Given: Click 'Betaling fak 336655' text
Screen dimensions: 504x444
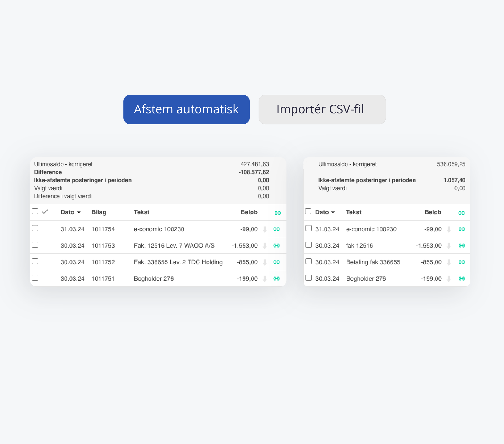Looking at the screenshot, I should click(x=373, y=262).
